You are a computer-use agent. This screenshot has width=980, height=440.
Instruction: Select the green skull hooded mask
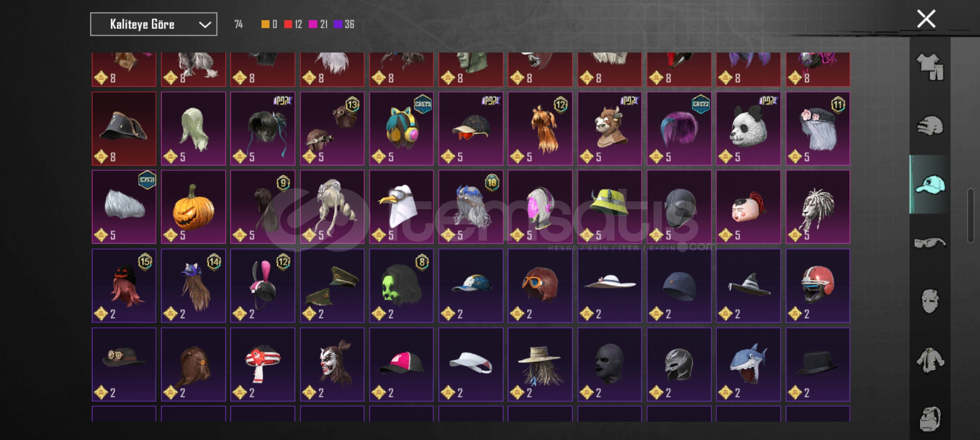(401, 286)
